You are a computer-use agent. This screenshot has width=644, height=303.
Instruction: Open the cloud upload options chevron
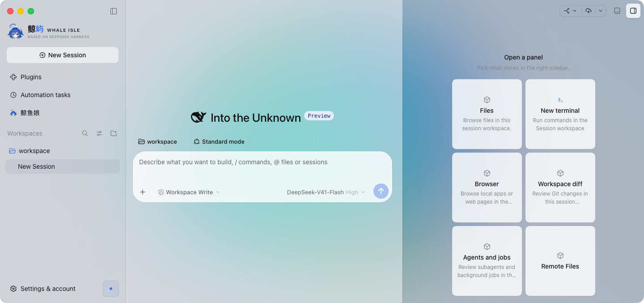tap(601, 11)
